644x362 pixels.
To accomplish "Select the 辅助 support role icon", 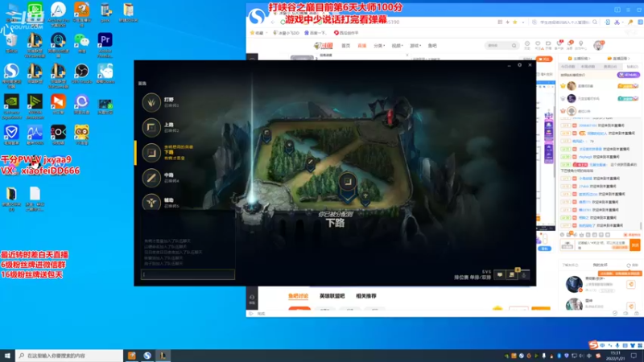I will point(151,202).
